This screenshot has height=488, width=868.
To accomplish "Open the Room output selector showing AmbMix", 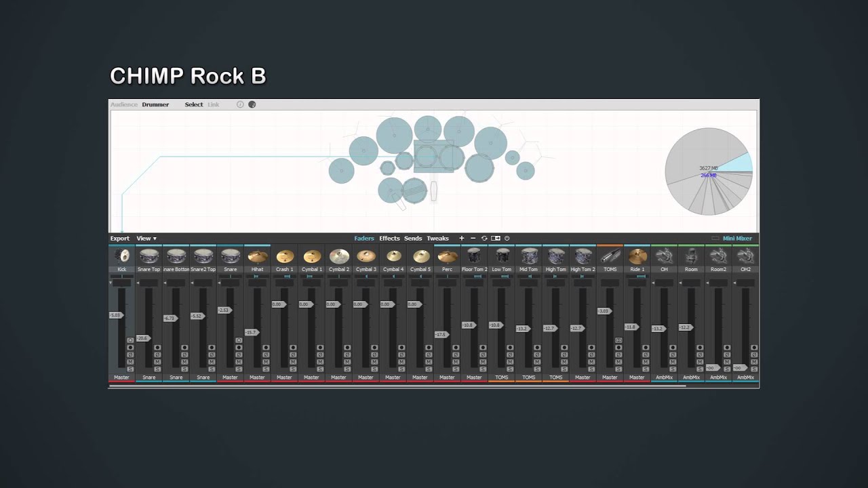I will [692, 377].
